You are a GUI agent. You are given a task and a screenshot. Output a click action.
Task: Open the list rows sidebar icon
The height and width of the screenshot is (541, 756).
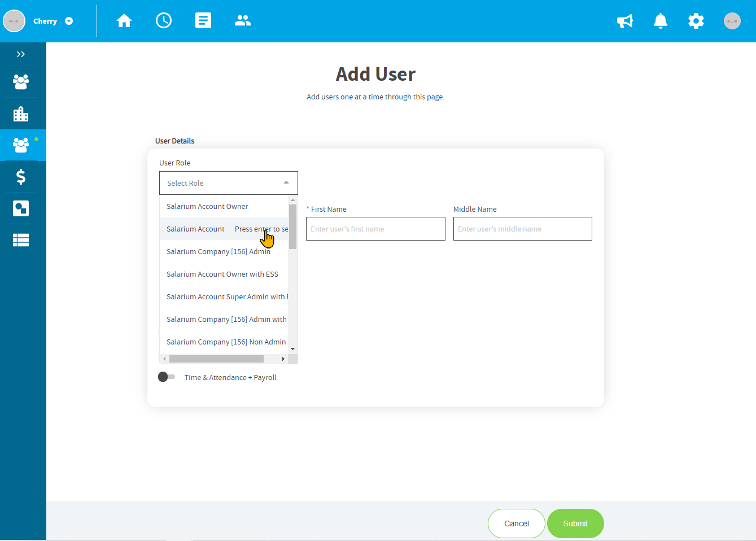pyautogui.click(x=21, y=241)
